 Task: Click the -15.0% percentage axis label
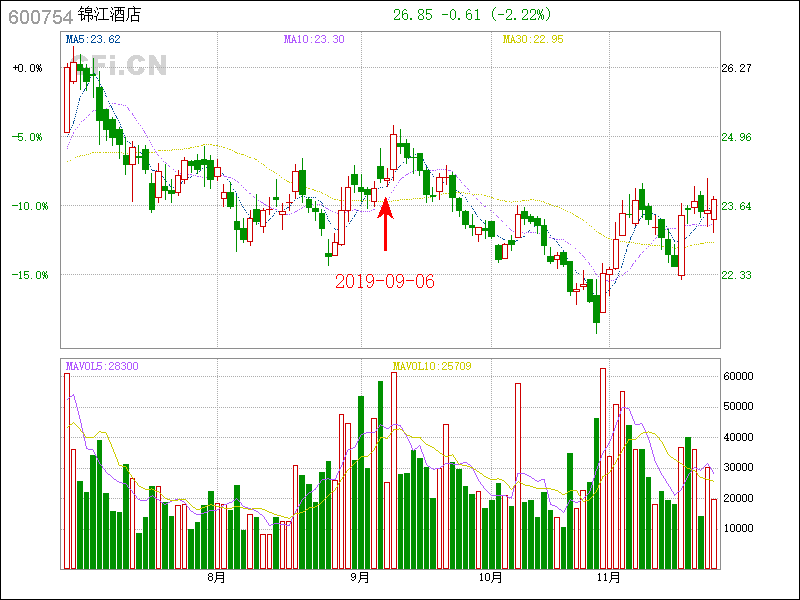click(27, 275)
